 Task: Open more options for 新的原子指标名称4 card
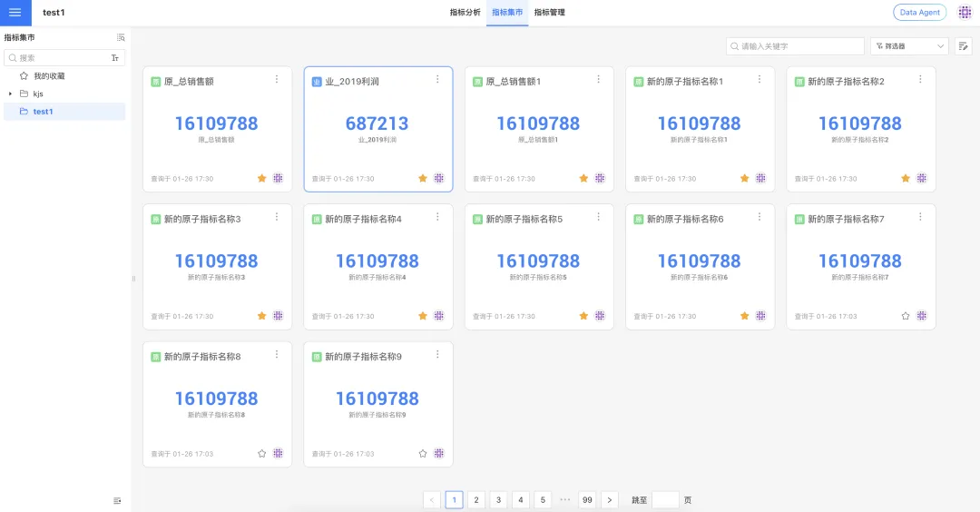(437, 217)
